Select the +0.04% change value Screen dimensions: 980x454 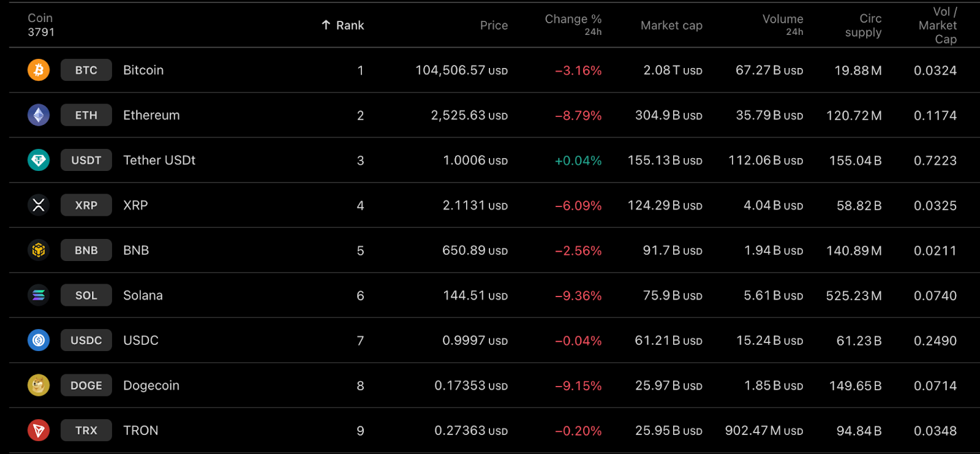(578, 161)
